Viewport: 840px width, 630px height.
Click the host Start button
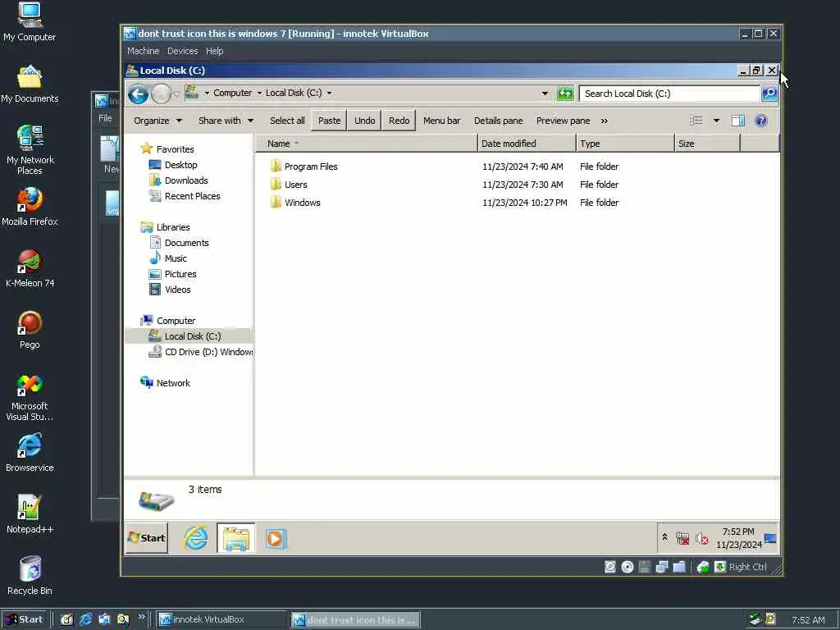[24, 619]
